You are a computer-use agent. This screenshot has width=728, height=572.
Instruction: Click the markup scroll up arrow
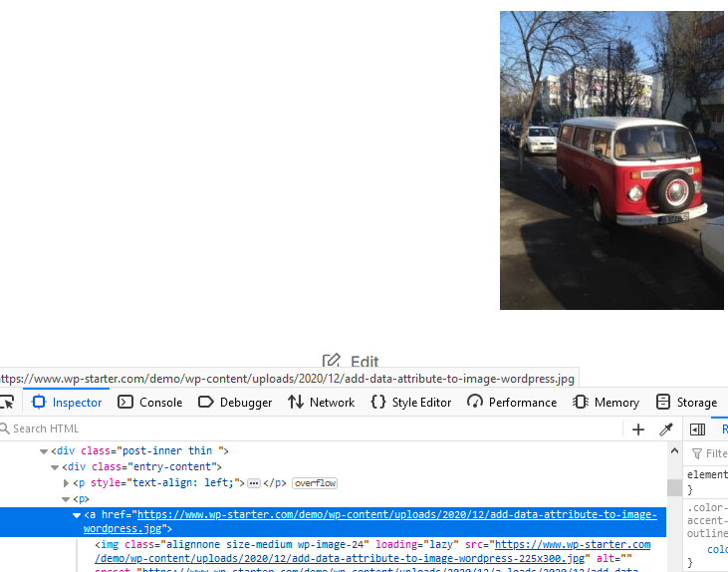coord(674,450)
